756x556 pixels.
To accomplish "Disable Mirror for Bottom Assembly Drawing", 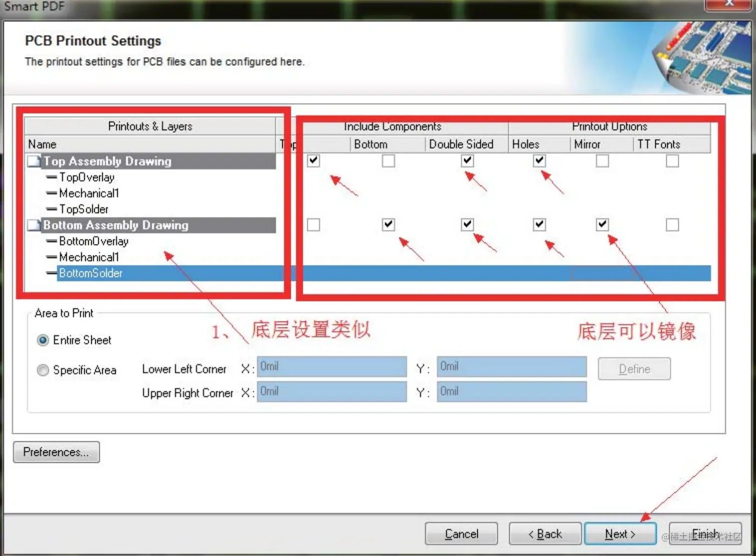I will tap(603, 225).
